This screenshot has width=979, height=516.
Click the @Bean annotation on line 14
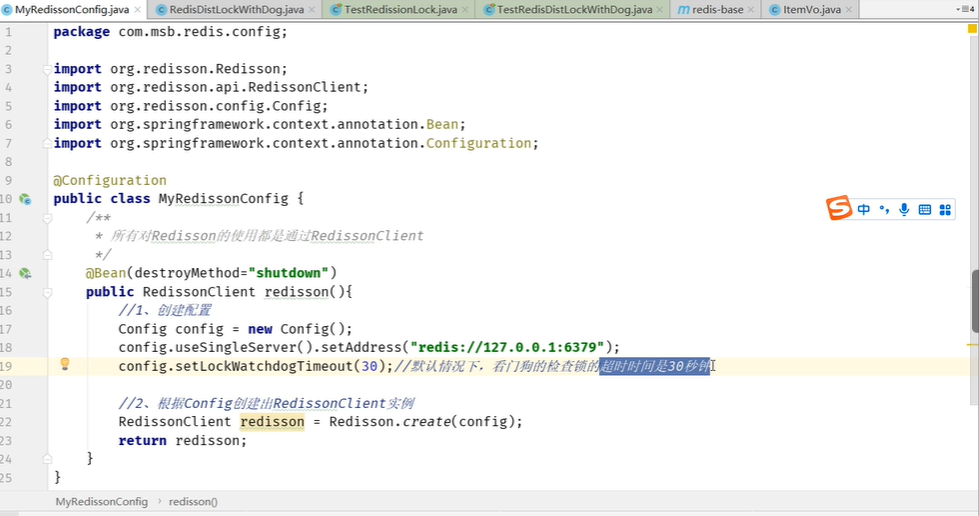click(x=106, y=273)
